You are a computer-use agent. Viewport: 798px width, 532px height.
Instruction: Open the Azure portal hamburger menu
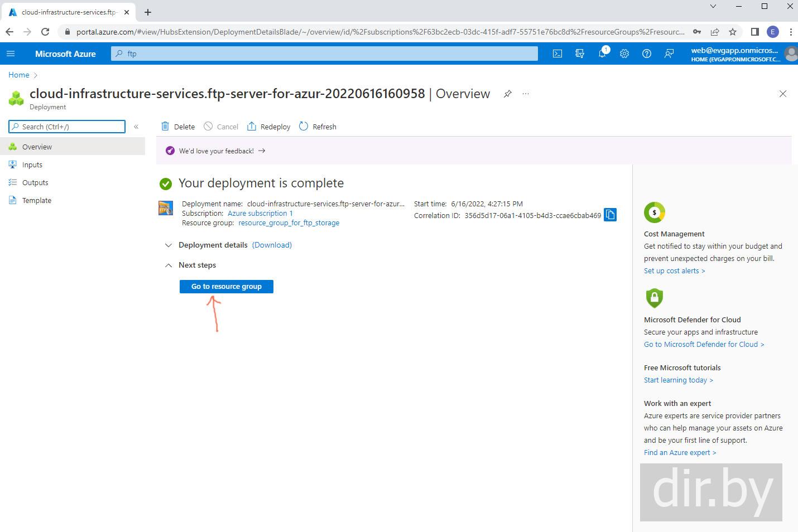[11, 54]
